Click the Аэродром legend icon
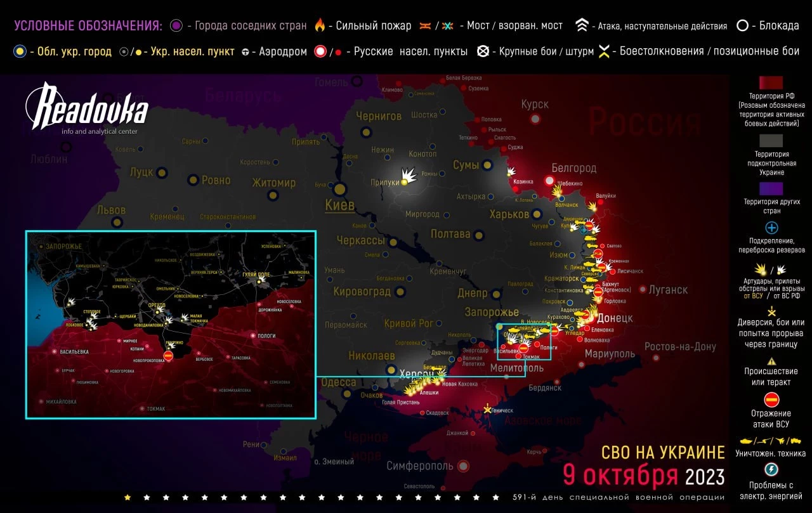Screen dimensions: 812x513 245,52
